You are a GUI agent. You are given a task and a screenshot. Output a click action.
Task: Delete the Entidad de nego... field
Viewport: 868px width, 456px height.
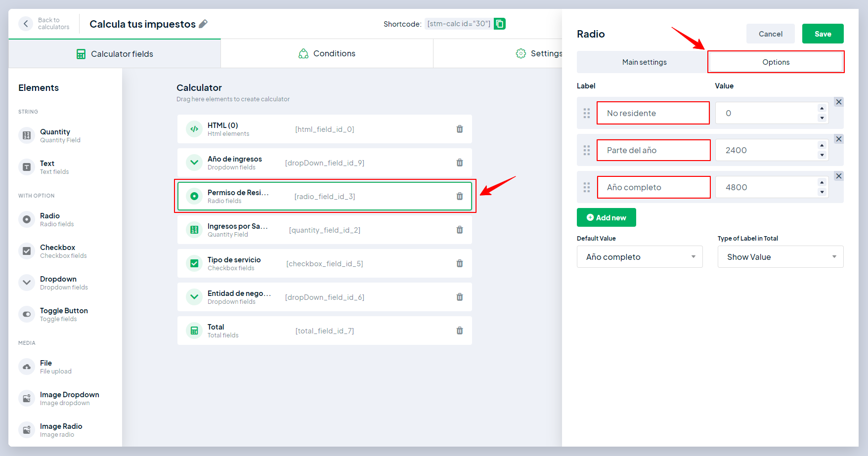point(460,297)
